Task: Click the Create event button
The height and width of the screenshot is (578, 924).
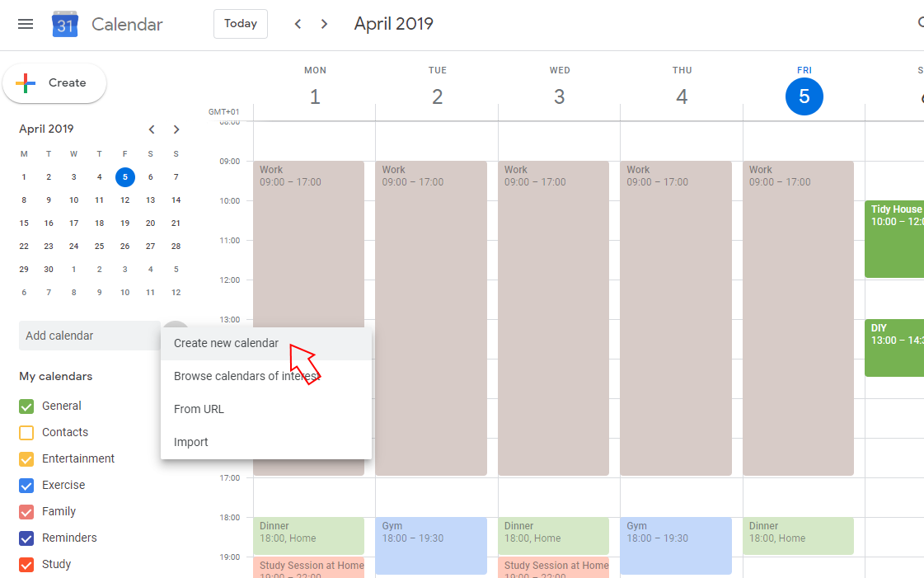Action: (x=54, y=83)
